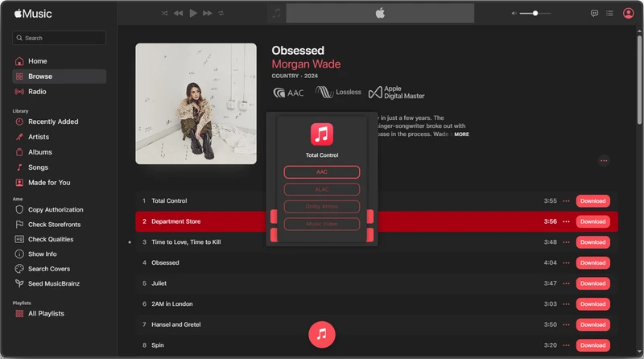Open album options ellipsis button
This screenshot has width=644, height=359.
[604, 161]
